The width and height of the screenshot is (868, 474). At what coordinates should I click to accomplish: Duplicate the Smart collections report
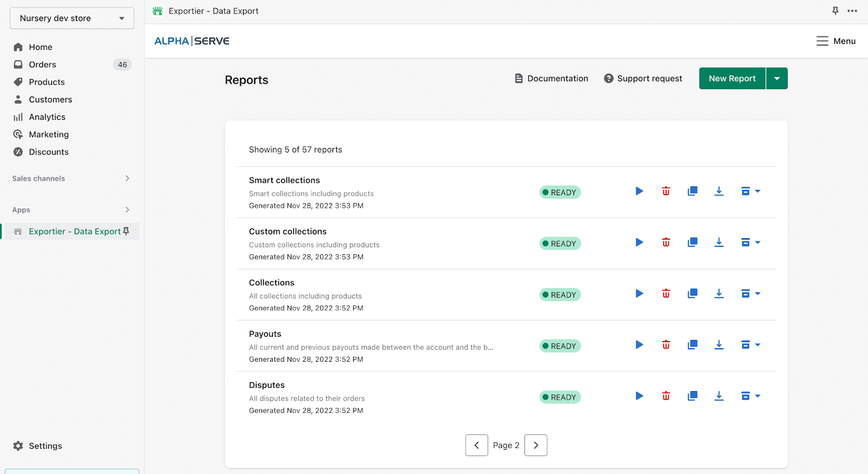tap(692, 191)
